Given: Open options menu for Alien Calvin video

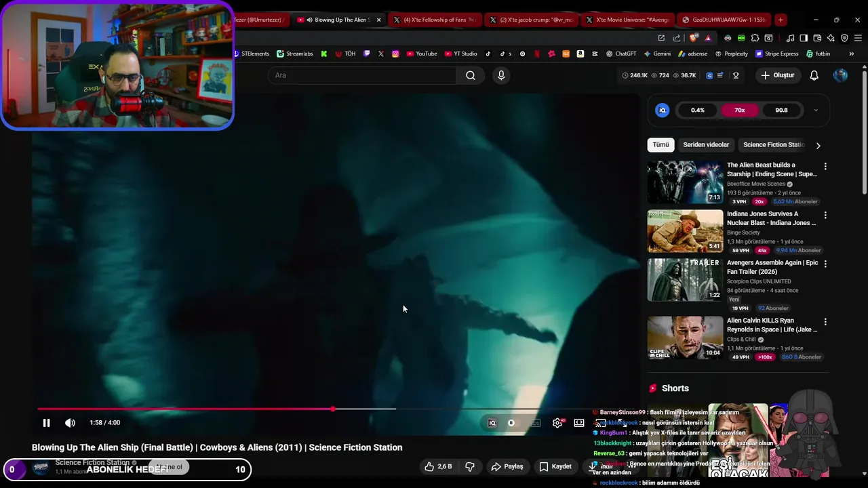Looking at the screenshot, I should (x=825, y=321).
